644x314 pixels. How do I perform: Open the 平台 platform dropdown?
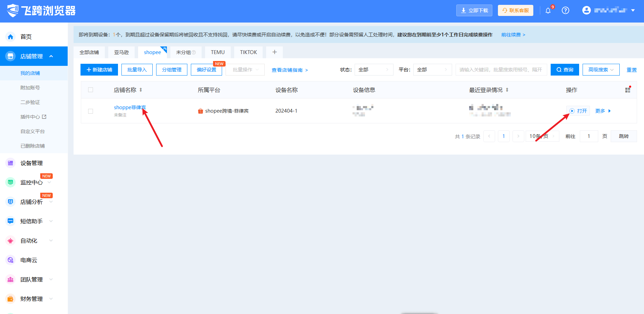pos(432,70)
